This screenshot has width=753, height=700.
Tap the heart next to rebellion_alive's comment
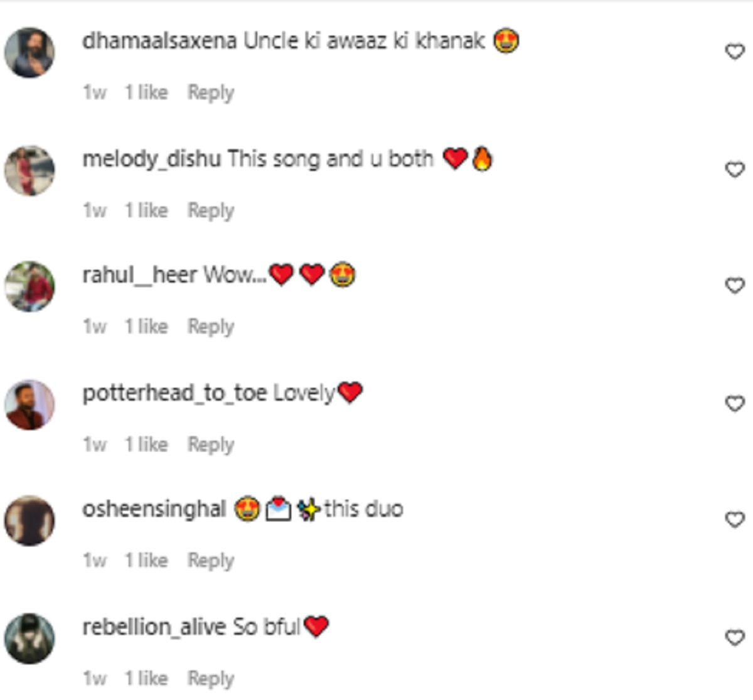point(734,638)
